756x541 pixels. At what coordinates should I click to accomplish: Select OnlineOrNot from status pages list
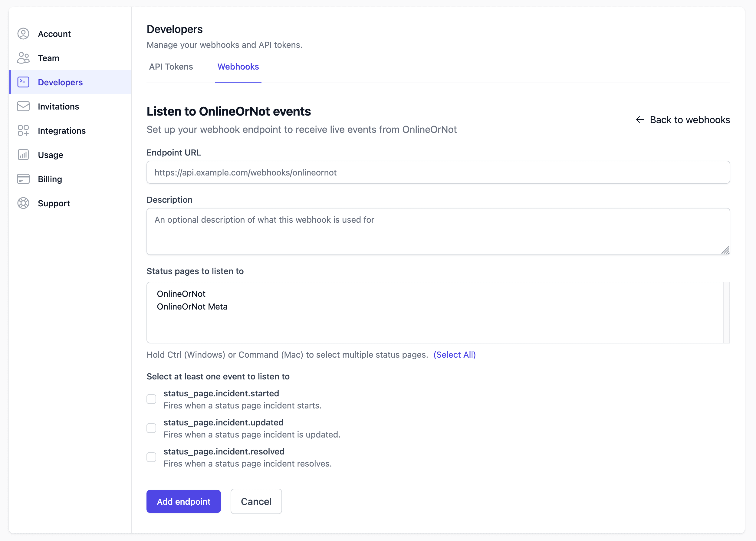click(181, 294)
